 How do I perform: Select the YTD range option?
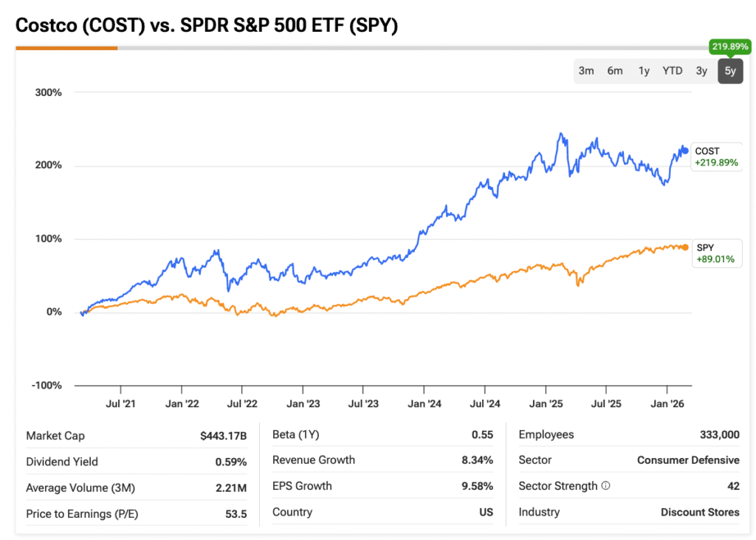673,71
